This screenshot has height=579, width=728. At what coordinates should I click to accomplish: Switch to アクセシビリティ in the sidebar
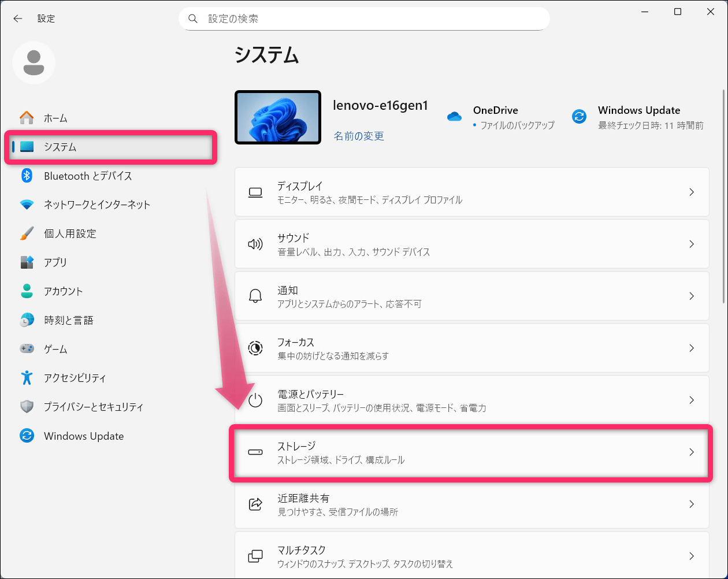75,378
